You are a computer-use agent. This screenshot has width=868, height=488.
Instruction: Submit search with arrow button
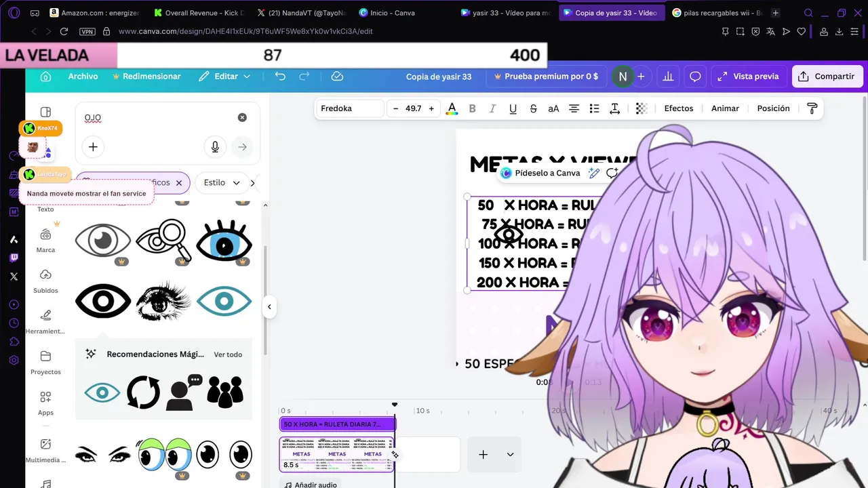point(242,147)
